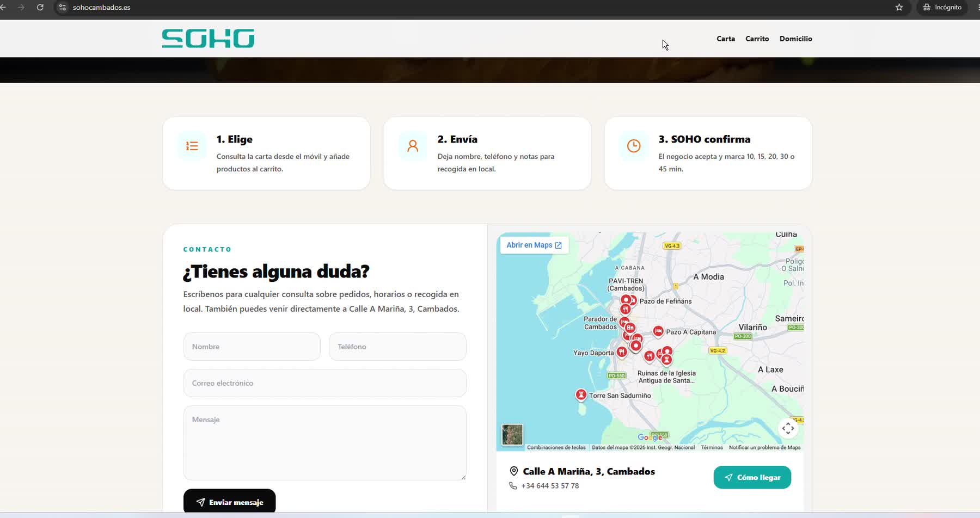Click the SOHO logo in header
Image resolution: width=980 pixels, height=518 pixels.
(208, 39)
